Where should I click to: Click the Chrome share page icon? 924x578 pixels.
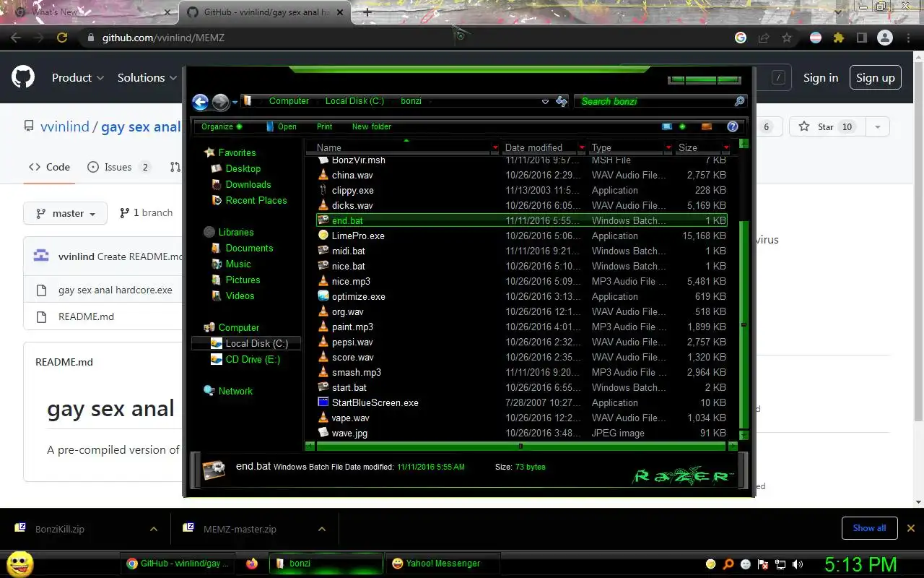pyautogui.click(x=764, y=38)
